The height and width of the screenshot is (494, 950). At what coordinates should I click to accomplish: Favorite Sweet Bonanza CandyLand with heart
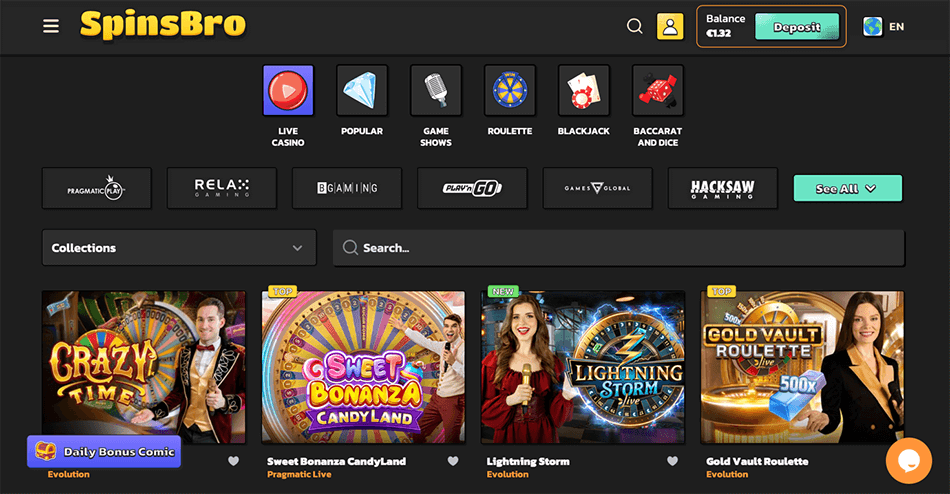(453, 461)
